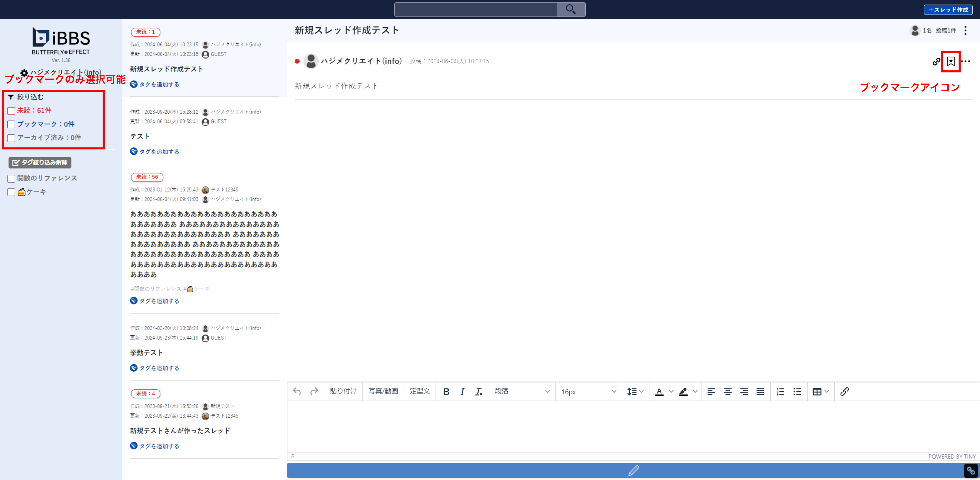Click the clear formatting icon
This screenshot has height=480, width=980.
pyautogui.click(x=479, y=391)
